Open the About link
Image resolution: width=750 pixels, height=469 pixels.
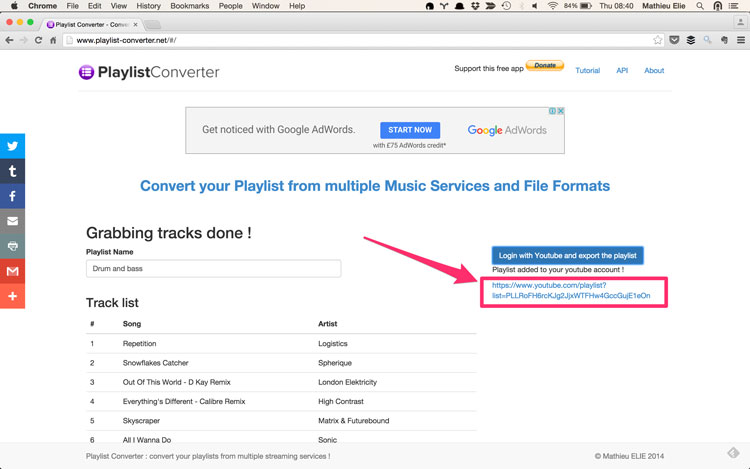point(654,70)
